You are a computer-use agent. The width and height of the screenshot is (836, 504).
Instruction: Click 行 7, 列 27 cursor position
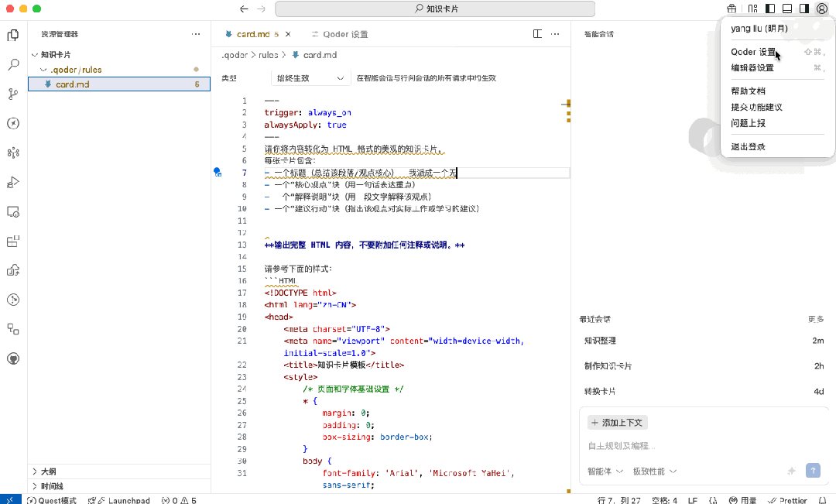[x=619, y=500]
